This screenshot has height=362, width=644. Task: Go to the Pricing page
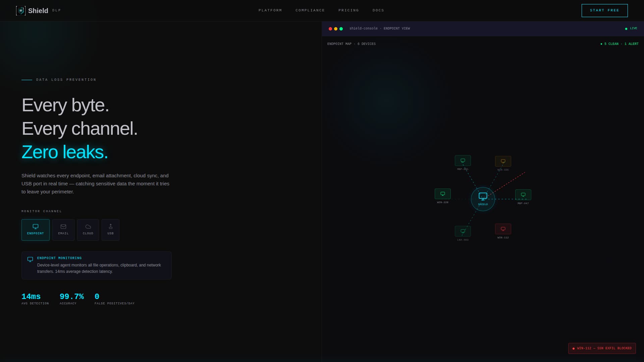pyautogui.click(x=348, y=10)
